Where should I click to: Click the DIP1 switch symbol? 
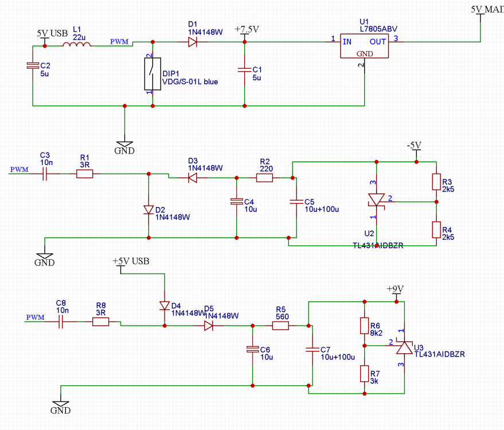153,74
